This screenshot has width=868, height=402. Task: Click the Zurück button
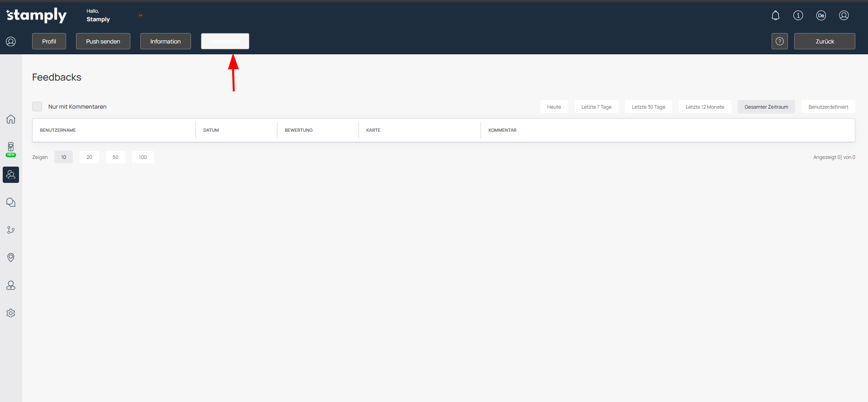(x=824, y=41)
